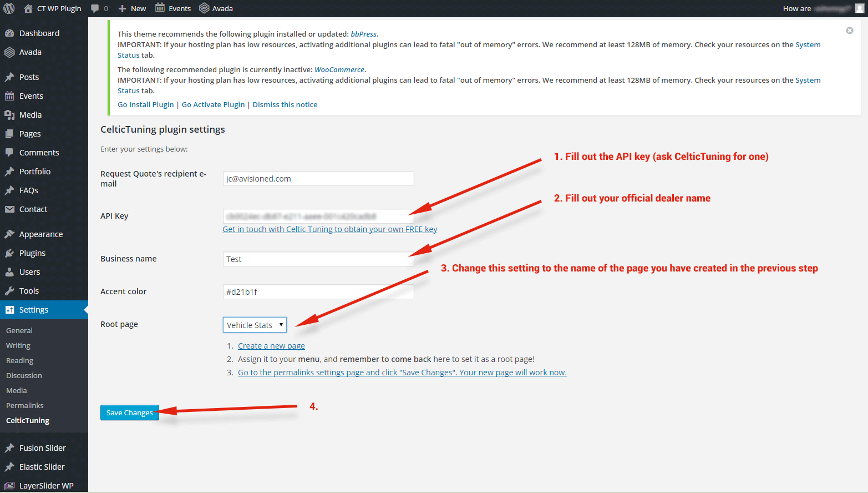This screenshot has width=868, height=493.
Task: Click Get in touch with Celtic Tuning link
Action: [329, 229]
